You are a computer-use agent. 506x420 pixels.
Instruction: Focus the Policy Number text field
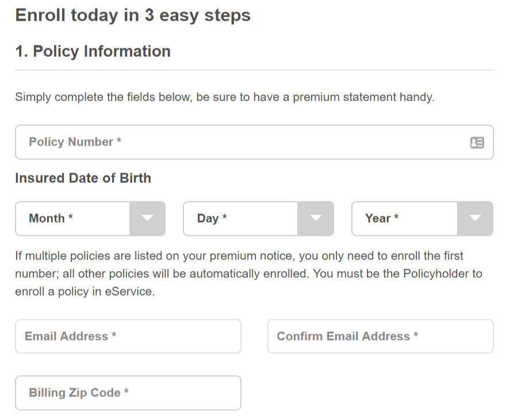point(254,142)
